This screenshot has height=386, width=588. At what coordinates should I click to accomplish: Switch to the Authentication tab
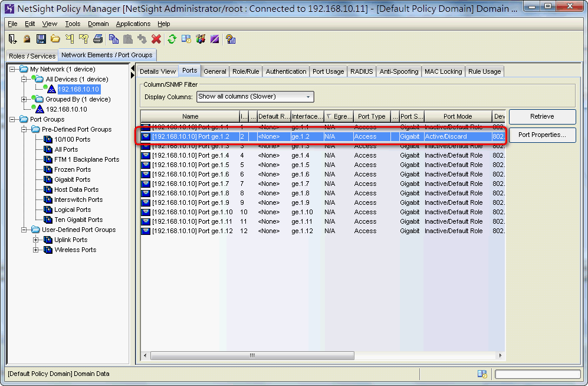286,71
